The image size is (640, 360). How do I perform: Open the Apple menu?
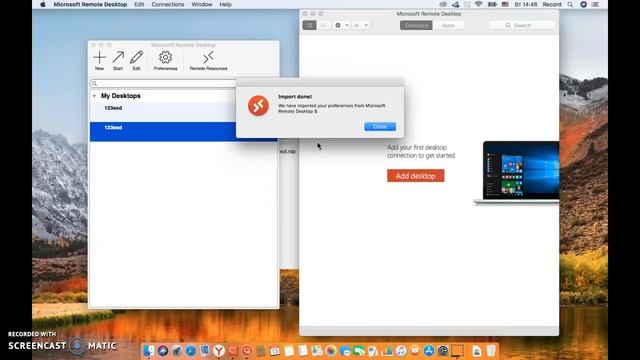click(x=43, y=4)
